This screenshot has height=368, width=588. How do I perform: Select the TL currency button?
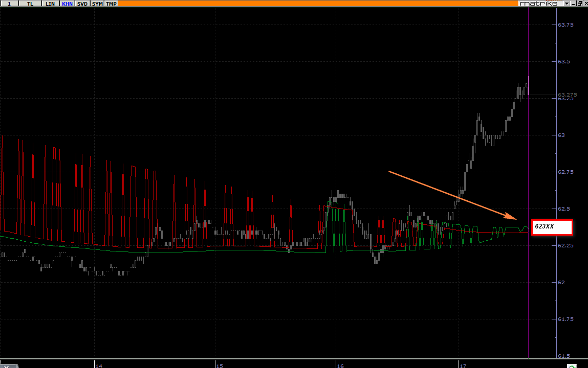30,4
